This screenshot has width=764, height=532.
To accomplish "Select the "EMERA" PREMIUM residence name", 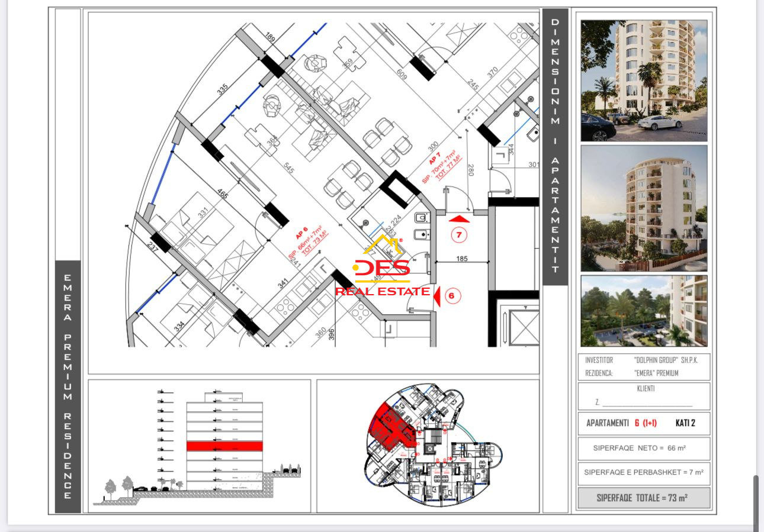I will pos(656,373).
